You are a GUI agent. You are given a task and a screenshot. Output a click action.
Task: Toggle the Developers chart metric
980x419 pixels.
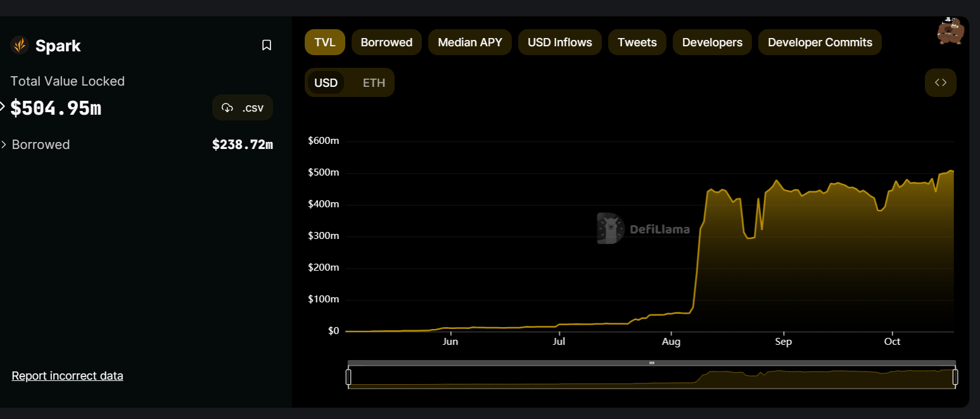(712, 42)
